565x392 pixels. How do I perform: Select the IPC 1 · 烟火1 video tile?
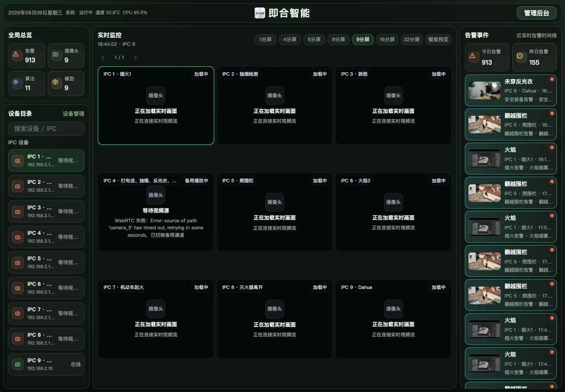pos(156,106)
